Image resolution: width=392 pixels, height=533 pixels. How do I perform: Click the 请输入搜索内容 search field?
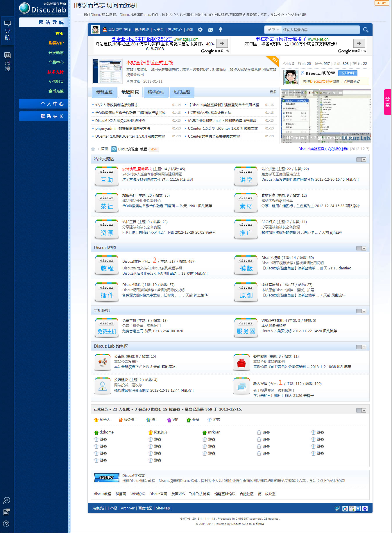(x=321, y=30)
